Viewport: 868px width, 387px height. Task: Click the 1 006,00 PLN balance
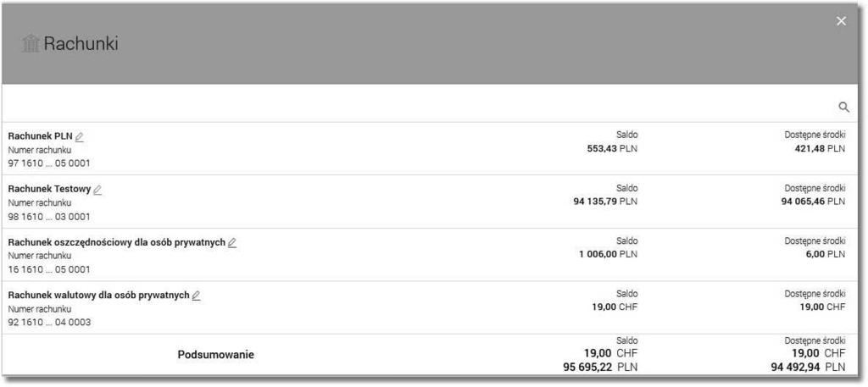(609, 254)
